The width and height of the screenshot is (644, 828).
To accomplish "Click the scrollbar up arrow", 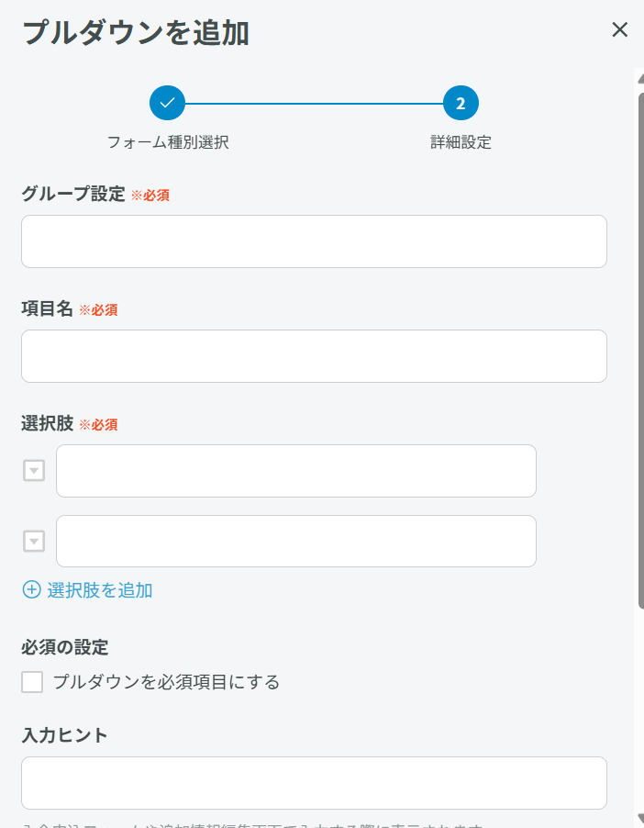I will [x=639, y=79].
